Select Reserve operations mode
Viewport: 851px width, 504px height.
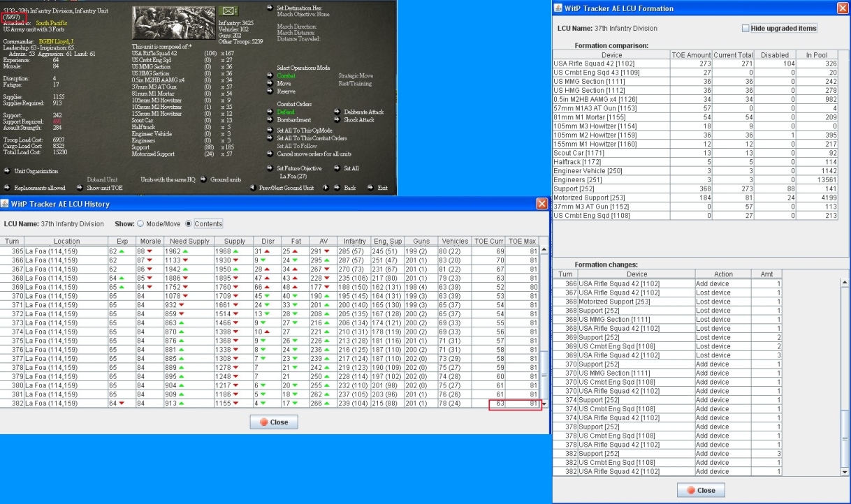(286, 91)
